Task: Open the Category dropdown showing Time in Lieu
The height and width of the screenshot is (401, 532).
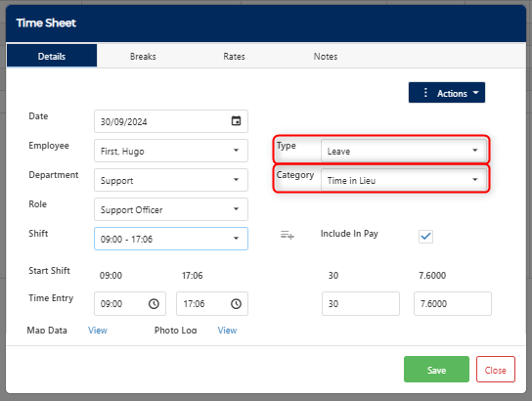Action: (x=404, y=180)
